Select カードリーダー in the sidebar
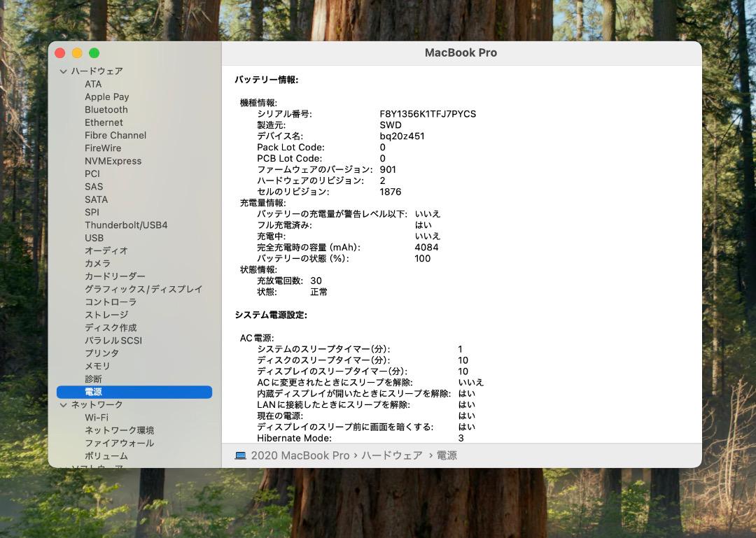This screenshot has width=756, height=538. (x=115, y=276)
